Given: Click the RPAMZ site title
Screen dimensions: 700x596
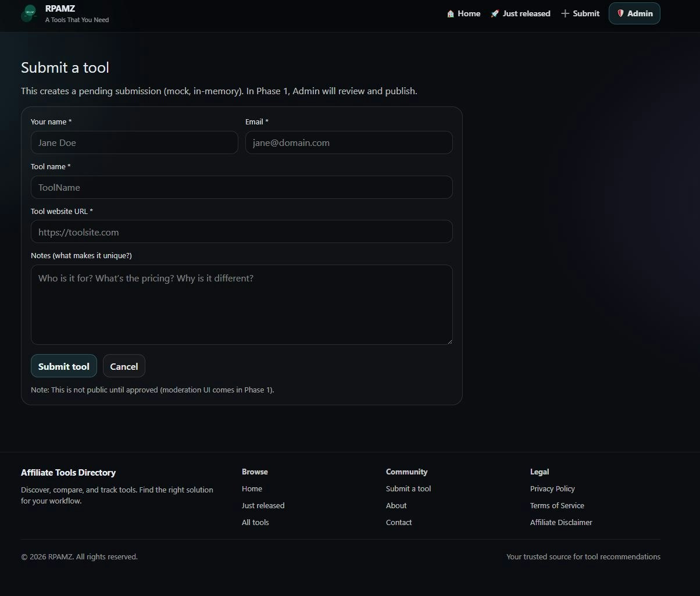Looking at the screenshot, I should 60,9.
